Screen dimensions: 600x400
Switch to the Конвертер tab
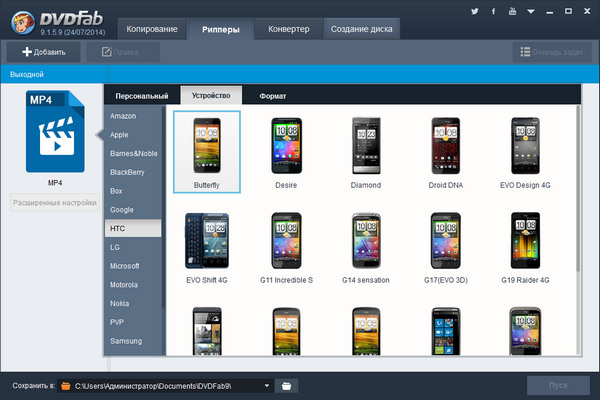(288, 29)
